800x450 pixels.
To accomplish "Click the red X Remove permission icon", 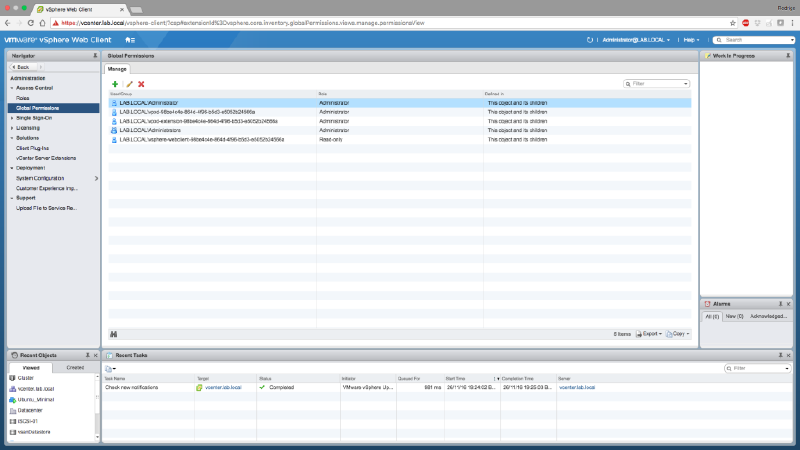I will [x=141, y=84].
